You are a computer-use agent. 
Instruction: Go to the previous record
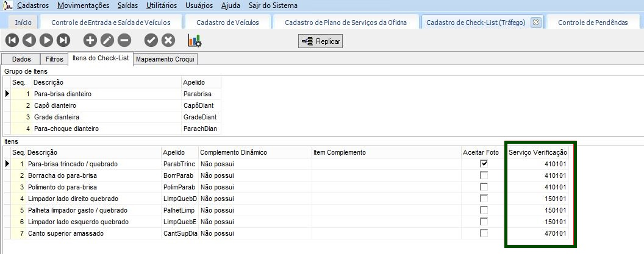pyautogui.click(x=29, y=41)
